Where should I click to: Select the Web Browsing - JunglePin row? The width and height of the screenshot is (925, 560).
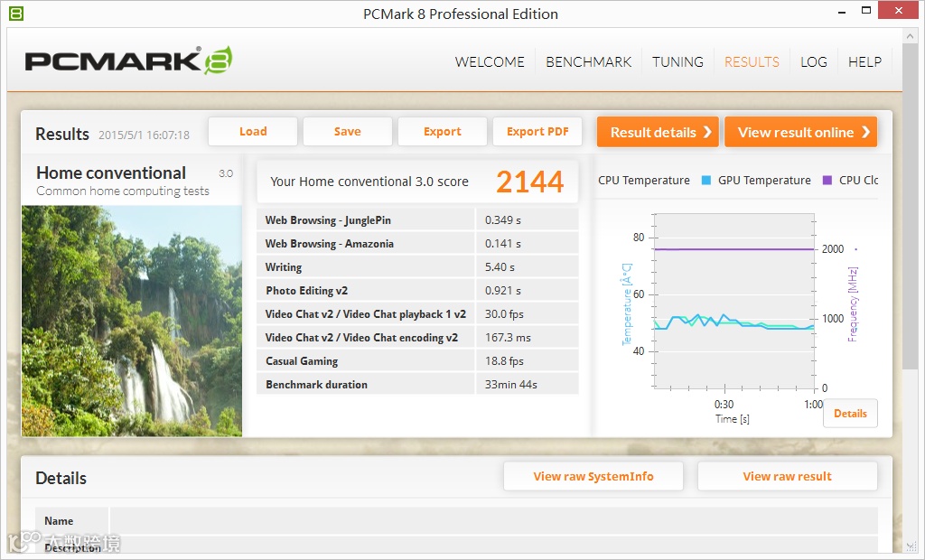417,220
